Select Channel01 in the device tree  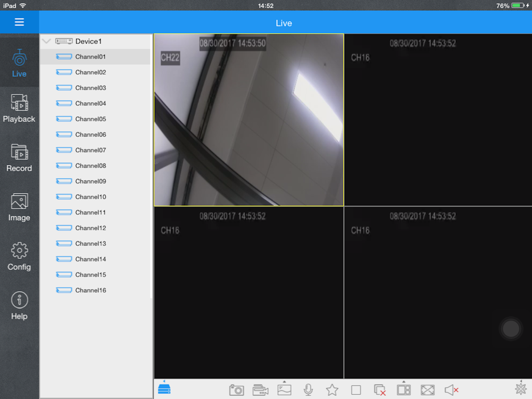(x=95, y=57)
